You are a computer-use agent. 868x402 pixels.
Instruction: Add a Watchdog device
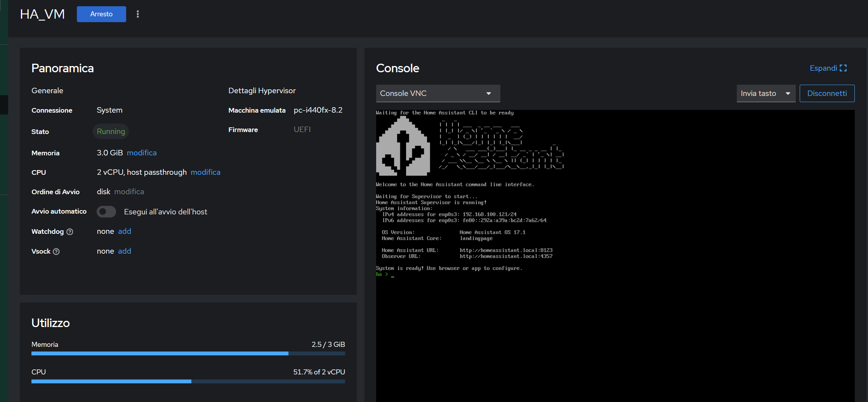click(125, 231)
